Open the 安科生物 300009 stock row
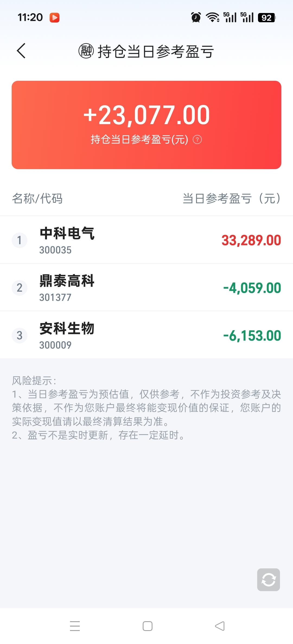Image resolution: width=293 pixels, height=644 pixels. click(x=146, y=335)
